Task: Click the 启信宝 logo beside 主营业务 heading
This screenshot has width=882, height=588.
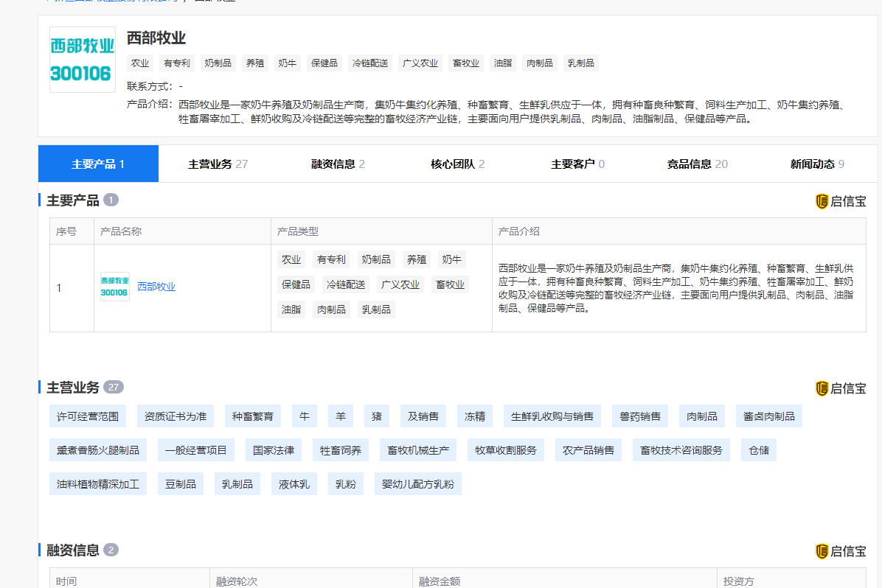Action: coord(841,388)
